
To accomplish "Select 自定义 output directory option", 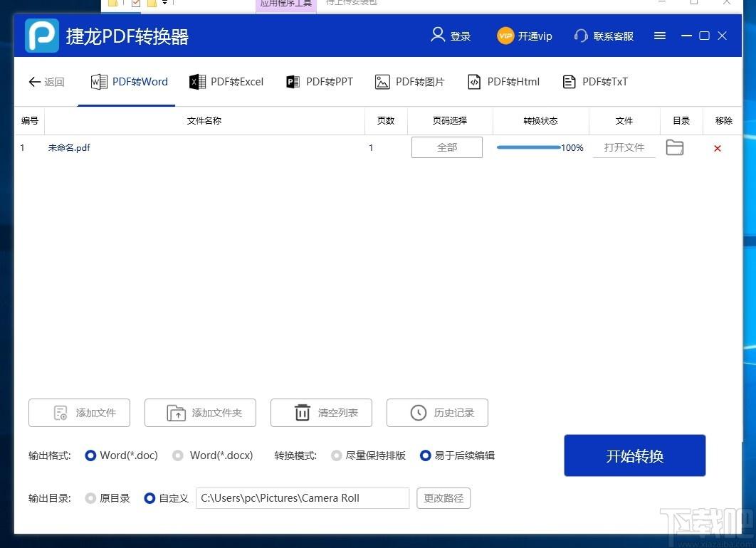I will [x=167, y=498].
